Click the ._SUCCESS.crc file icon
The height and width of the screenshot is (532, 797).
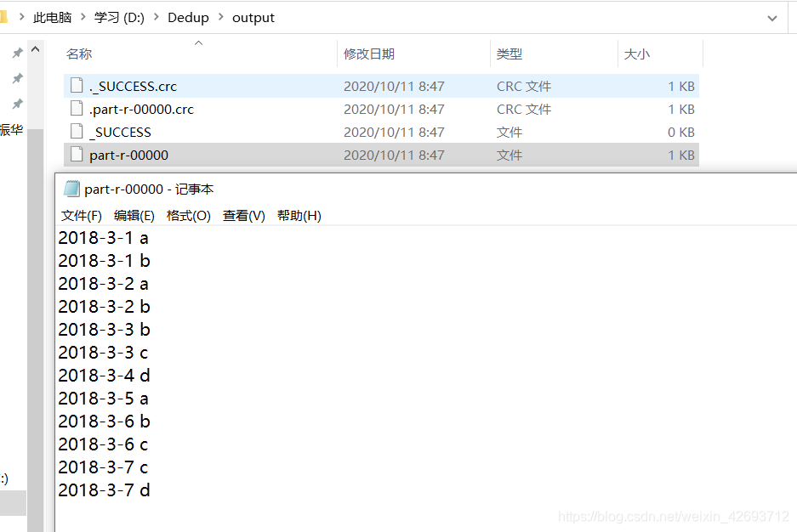(x=77, y=85)
